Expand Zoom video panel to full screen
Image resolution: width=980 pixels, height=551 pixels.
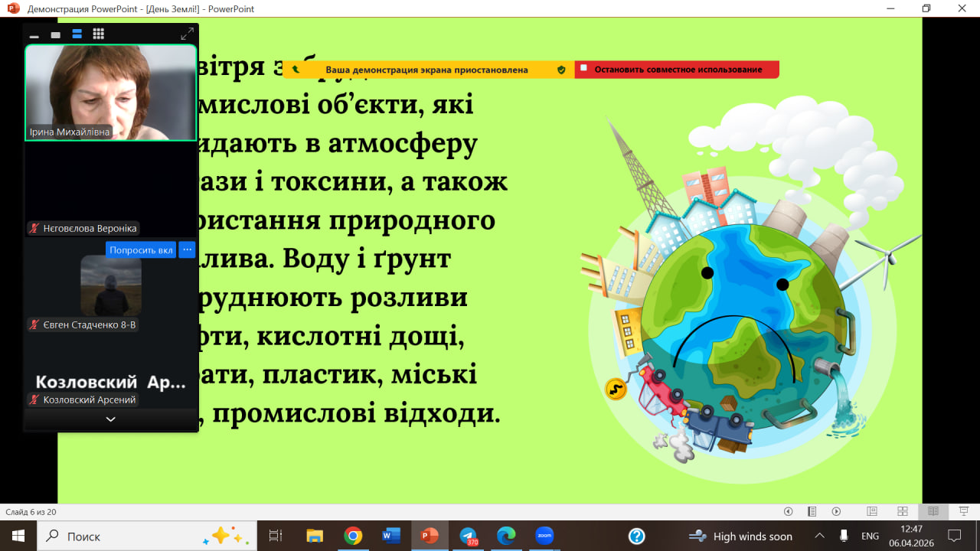187,34
